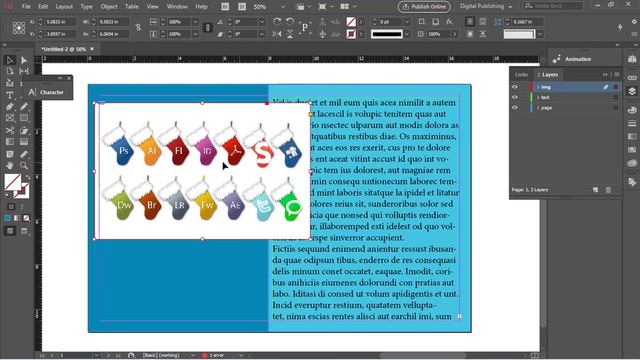Toggle constrain proportions for width and height
Screen dimensions: 640x360
click(x=138, y=28)
